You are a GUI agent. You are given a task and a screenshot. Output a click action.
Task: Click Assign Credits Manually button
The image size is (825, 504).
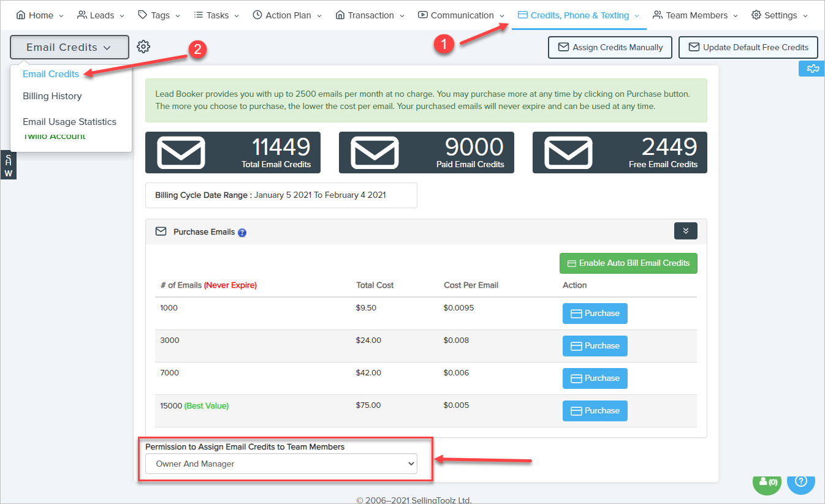(x=610, y=47)
